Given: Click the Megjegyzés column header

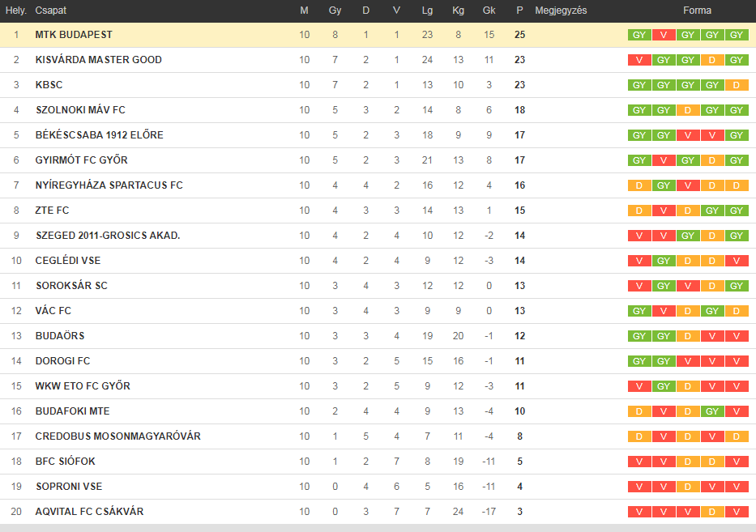Looking at the screenshot, I should click(561, 10).
